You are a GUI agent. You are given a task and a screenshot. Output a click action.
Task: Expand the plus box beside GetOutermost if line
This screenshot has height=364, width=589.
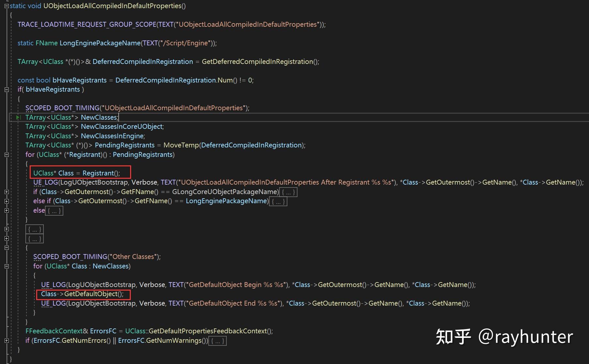point(7,192)
